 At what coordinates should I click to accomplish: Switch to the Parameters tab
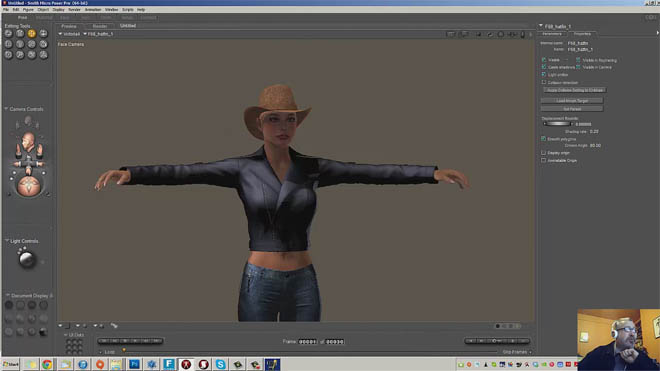[x=552, y=34]
